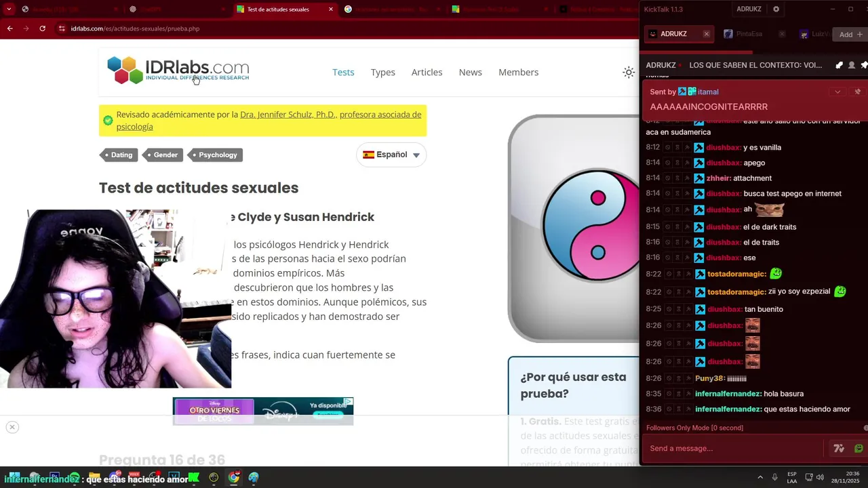Open Tests menu on IDRlabs
This screenshot has width=868, height=488.
tap(343, 73)
